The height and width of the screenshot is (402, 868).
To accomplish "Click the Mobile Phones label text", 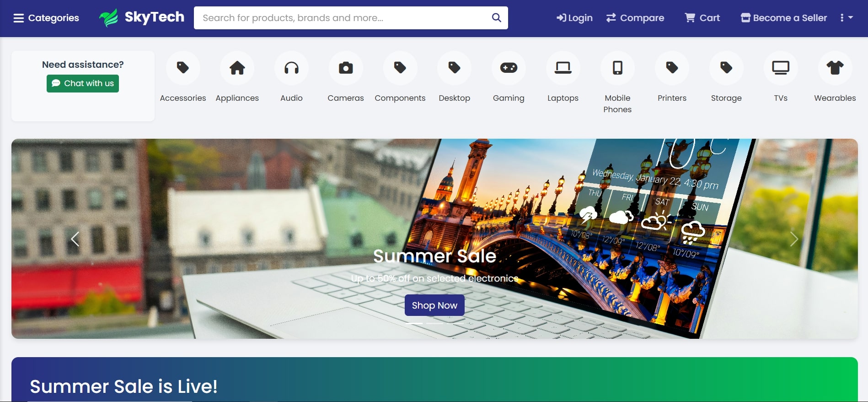I will 617,103.
